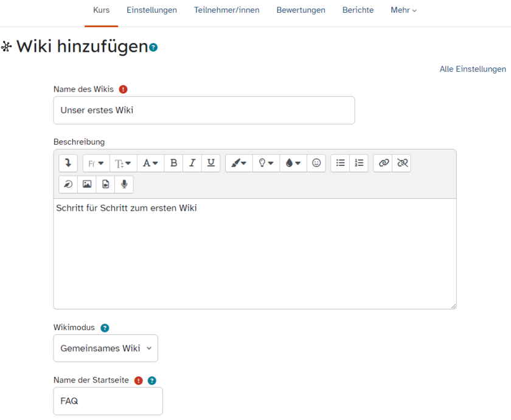The height and width of the screenshot is (420, 511).
Task: Remove link with the unlink icon
Action: 401,163
